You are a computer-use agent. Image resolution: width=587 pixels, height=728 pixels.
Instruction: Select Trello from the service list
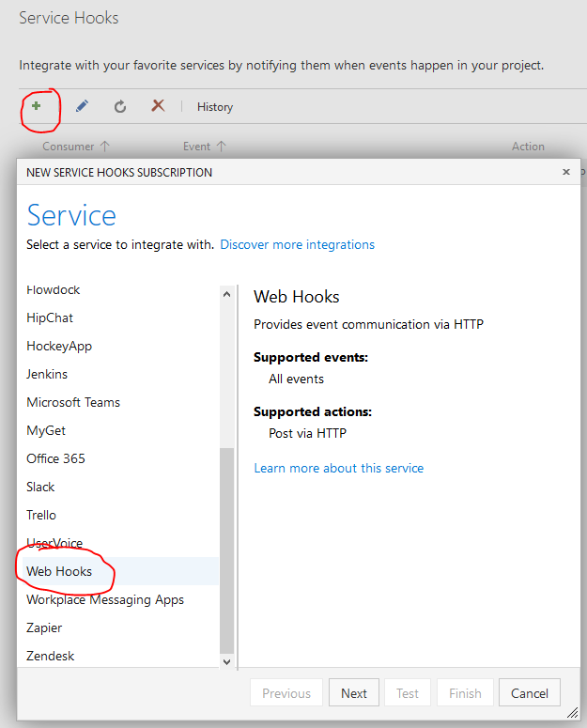pyautogui.click(x=41, y=515)
